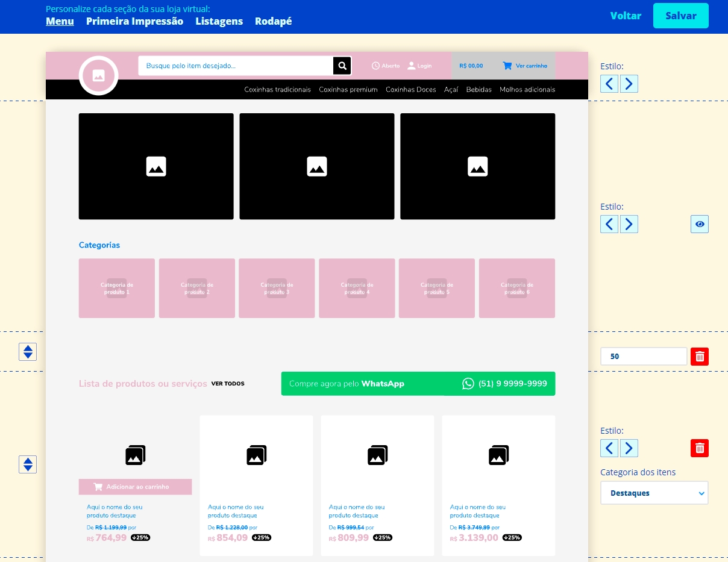This screenshot has height=562, width=728.
Task: Switch to the Primeira Impressão tab
Action: point(134,21)
